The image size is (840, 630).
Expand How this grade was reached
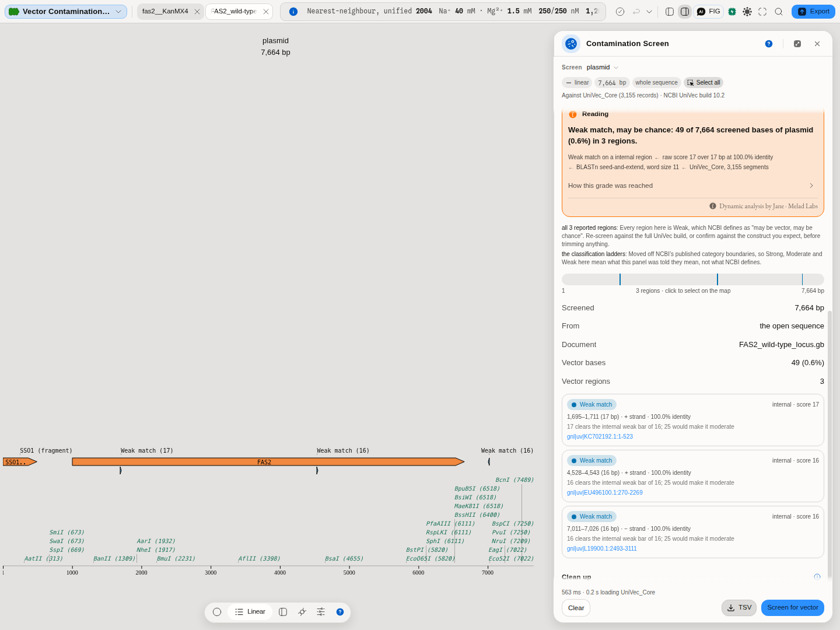tap(691, 185)
